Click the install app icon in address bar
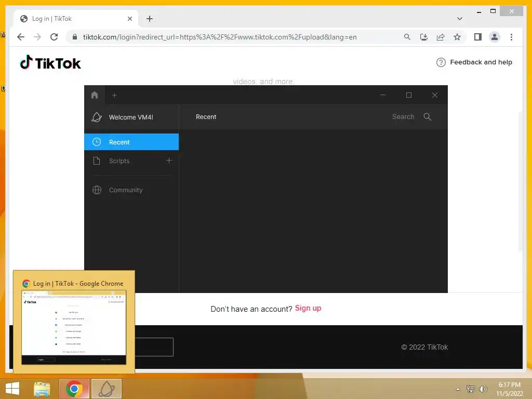This screenshot has height=399, width=532. 424,37
